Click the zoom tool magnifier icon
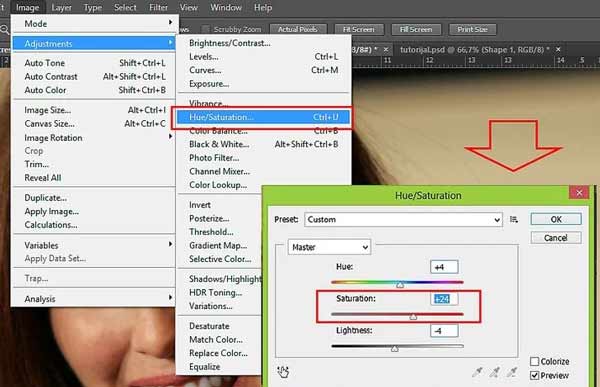This screenshot has height=387, width=600. coord(4,29)
